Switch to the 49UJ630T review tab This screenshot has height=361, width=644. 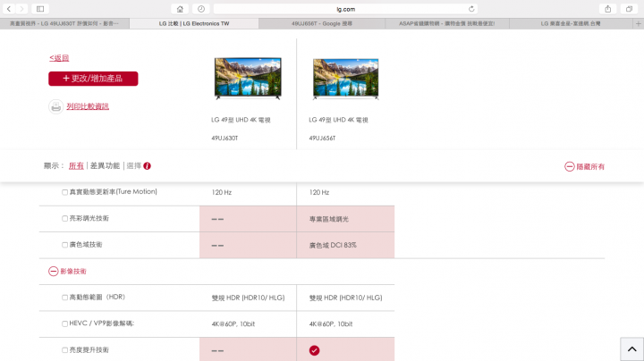(x=64, y=24)
